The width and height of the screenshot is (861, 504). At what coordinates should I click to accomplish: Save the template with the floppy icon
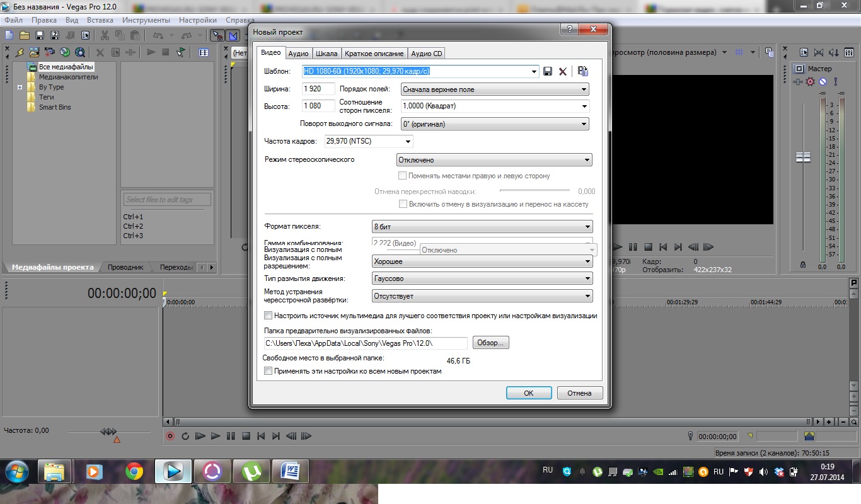(548, 71)
